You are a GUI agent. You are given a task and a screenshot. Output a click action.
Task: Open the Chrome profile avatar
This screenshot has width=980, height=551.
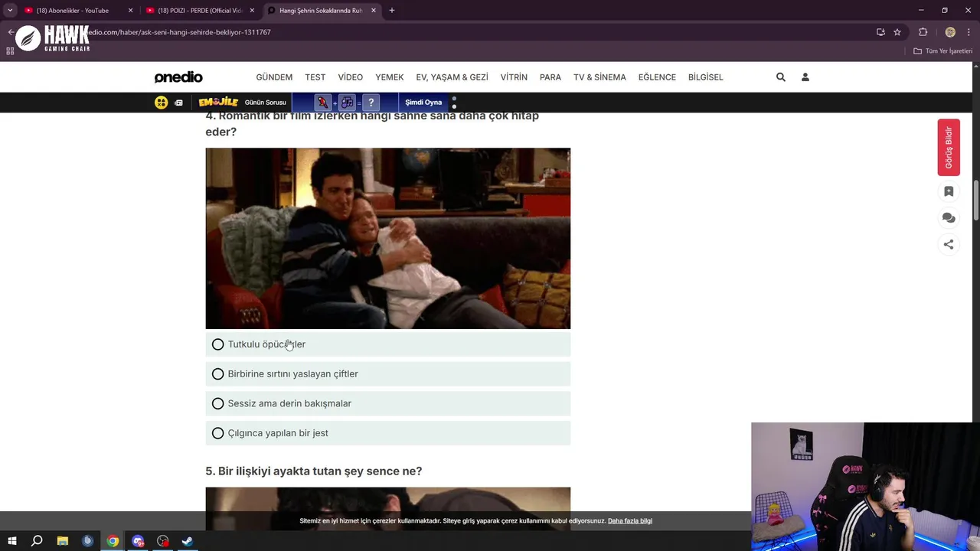[x=950, y=32]
